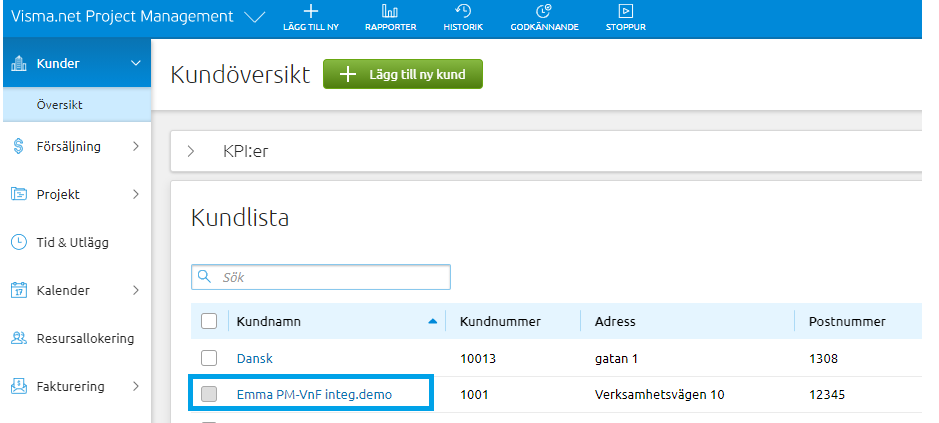Open Rapporter from the top toolbar
The height and width of the screenshot is (423, 939).
pyautogui.click(x=390, y=11)
